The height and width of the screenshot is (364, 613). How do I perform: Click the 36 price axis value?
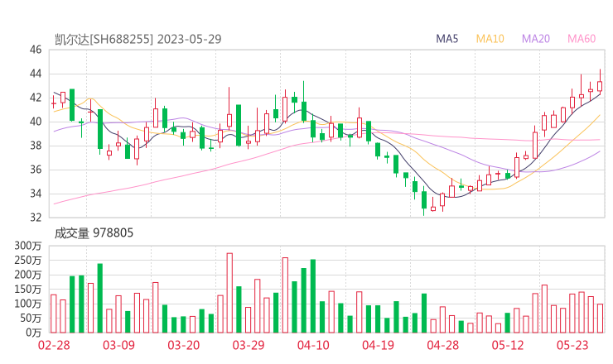pos(36,170)
